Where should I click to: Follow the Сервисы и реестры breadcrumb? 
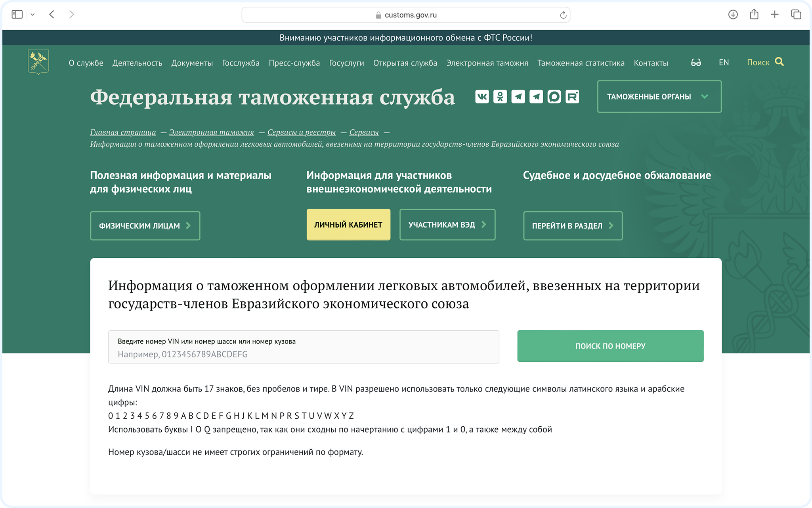301,132
